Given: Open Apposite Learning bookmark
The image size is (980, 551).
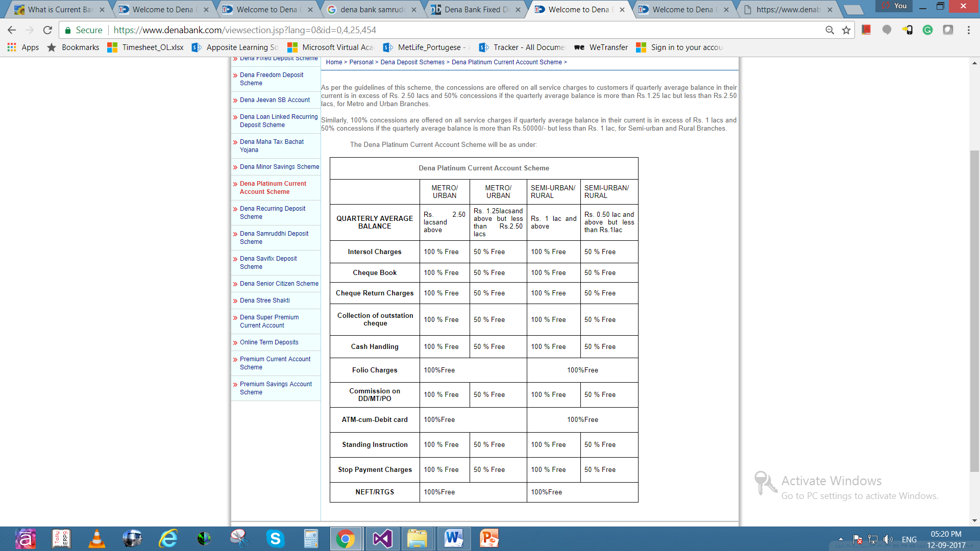Looking at the screenshot, I should coord(235,47).
